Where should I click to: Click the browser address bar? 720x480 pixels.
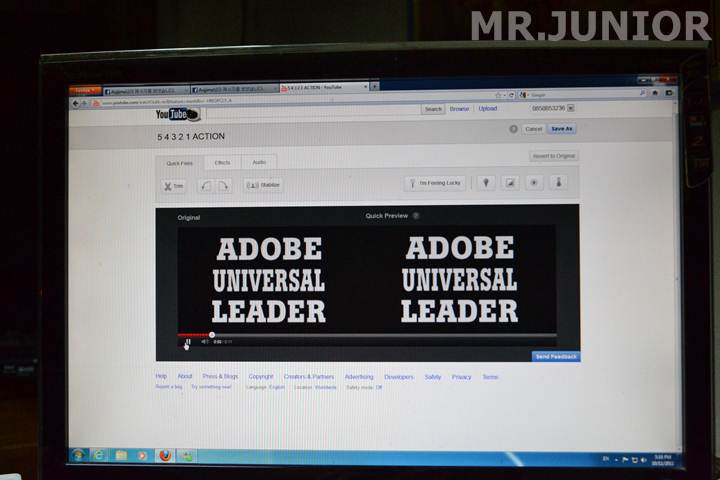coord(294,99)
